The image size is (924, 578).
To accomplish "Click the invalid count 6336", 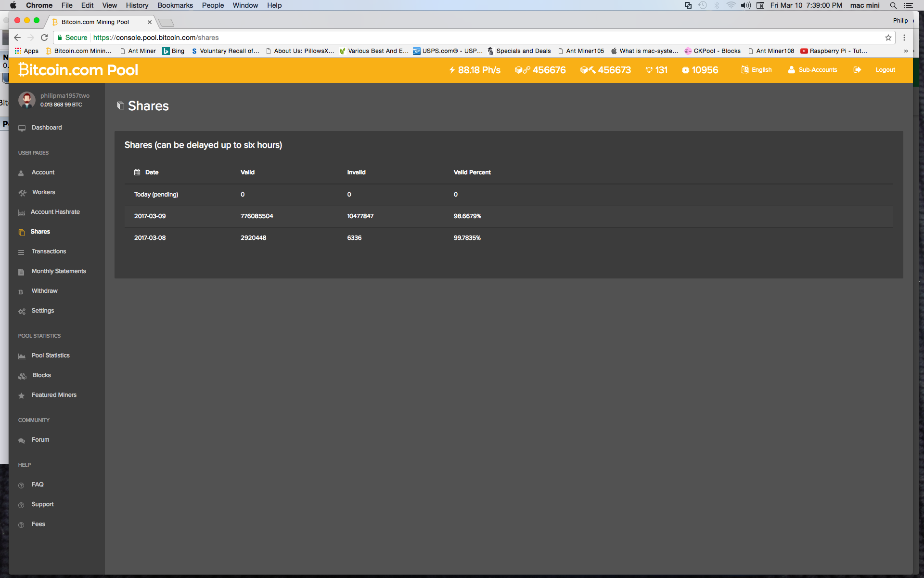I will pos(354,238).
